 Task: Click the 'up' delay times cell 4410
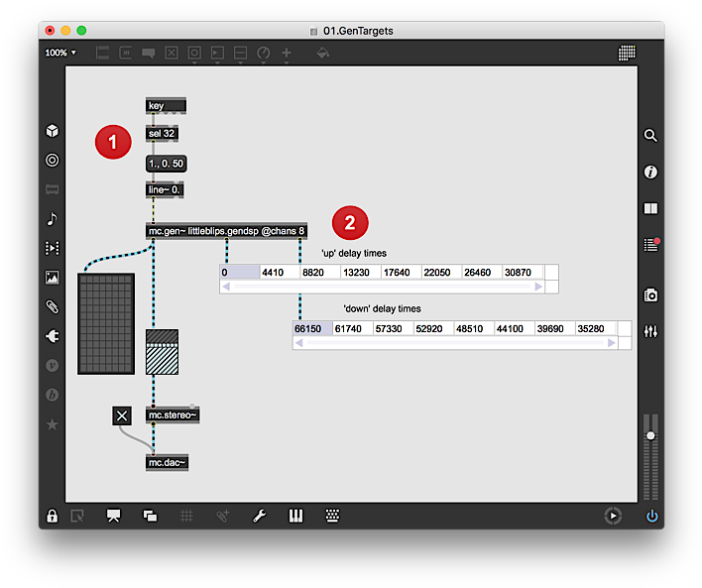(x=280, y=273)
